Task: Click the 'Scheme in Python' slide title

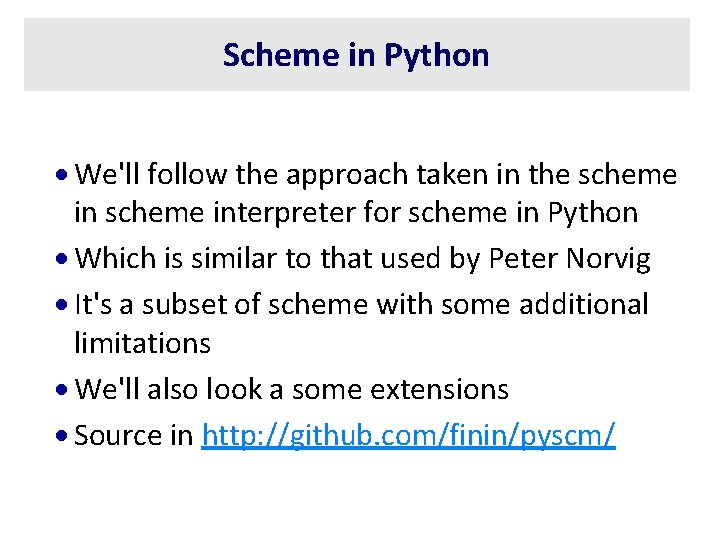Action: click(x=356, y=55)
